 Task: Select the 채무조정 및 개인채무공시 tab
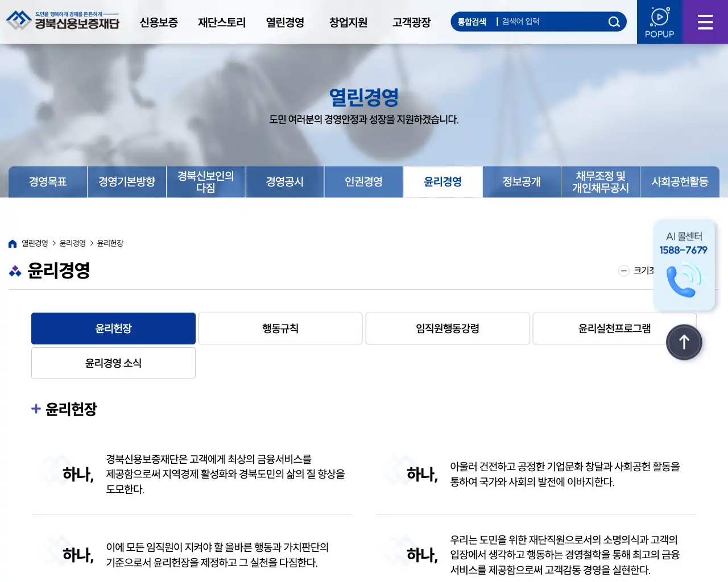point(601,182)
